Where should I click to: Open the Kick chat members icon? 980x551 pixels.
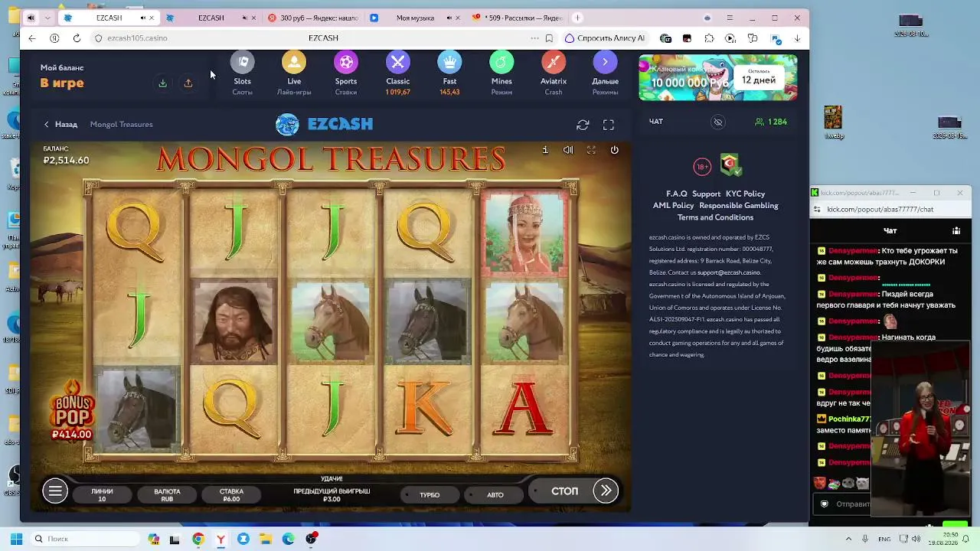pos(956,230)
